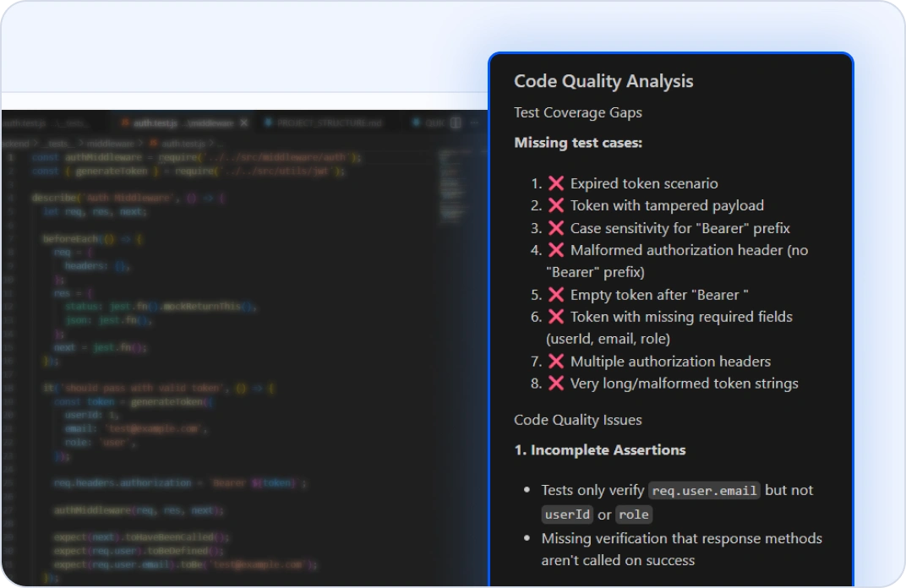Viewport: 906px width, 588px height.
Task: Switch to the PROJECT_STRUCTURE.md tab
Action: (x=328, y=123)
